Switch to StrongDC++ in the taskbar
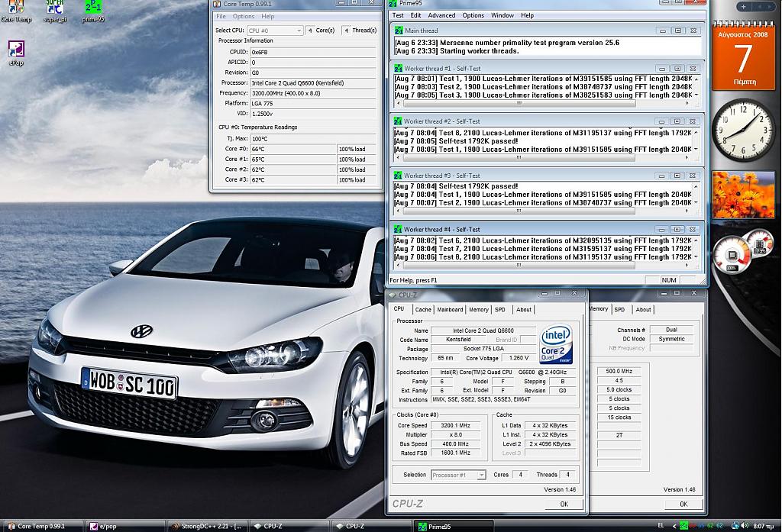782x532 pixels. click(x=206, y=526)
